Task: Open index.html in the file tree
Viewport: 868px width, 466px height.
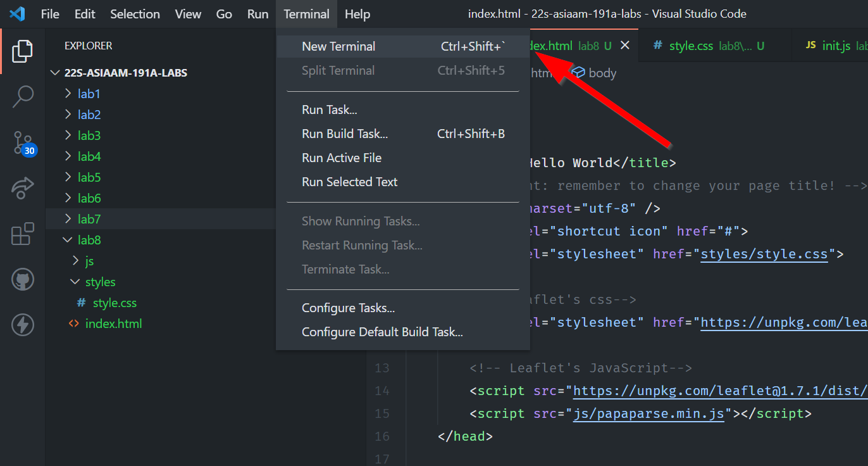Action: click(113, 324)
